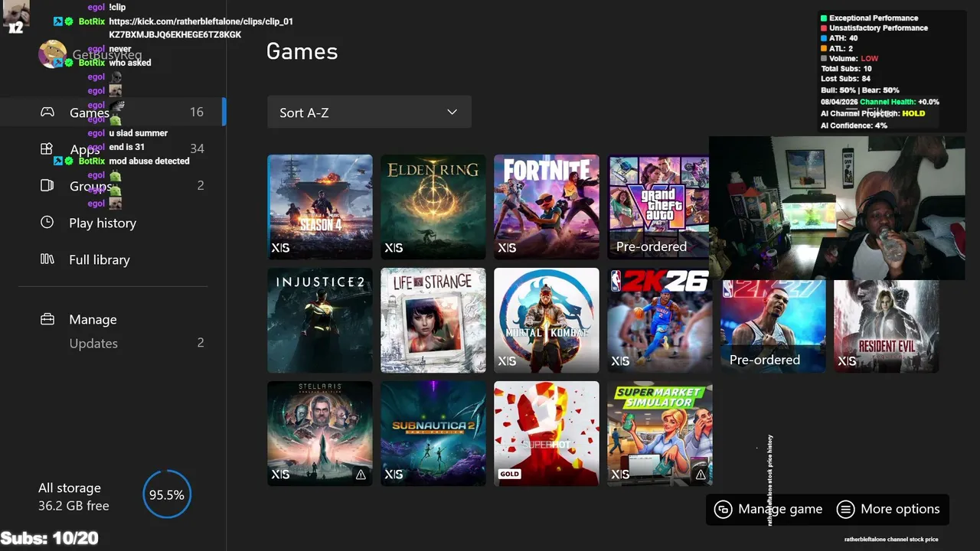Image resolution: width=980 pixels, height=551 pixels.
Task: Open Play history from the sidebar
Action: point(103,223)
